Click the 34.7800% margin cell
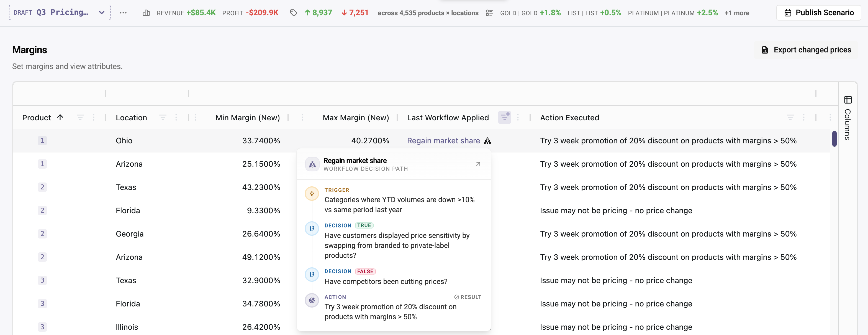 click(x=261, y=304)
